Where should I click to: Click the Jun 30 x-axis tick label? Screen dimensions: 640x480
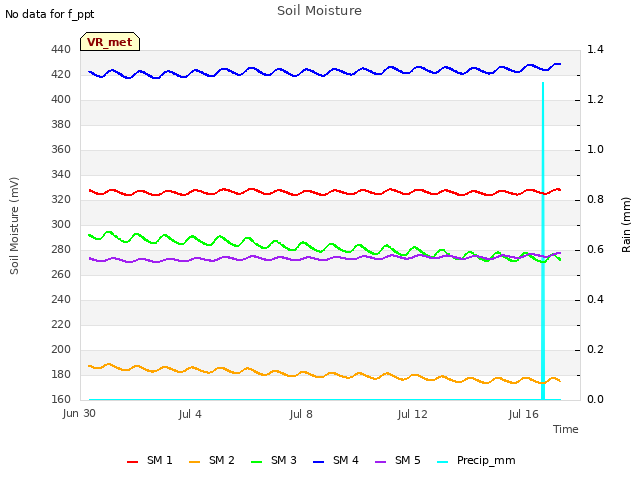click(x=79, y=413)
